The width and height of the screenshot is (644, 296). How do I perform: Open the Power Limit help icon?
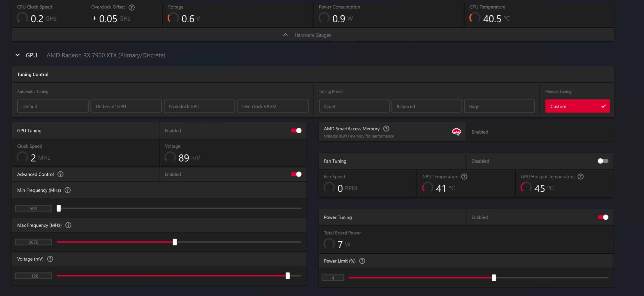tap(362, 261)
